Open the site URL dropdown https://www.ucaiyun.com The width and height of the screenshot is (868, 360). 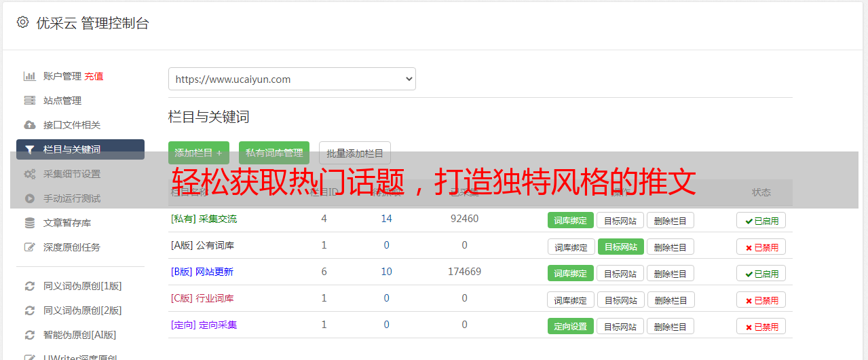click(292, 79)
